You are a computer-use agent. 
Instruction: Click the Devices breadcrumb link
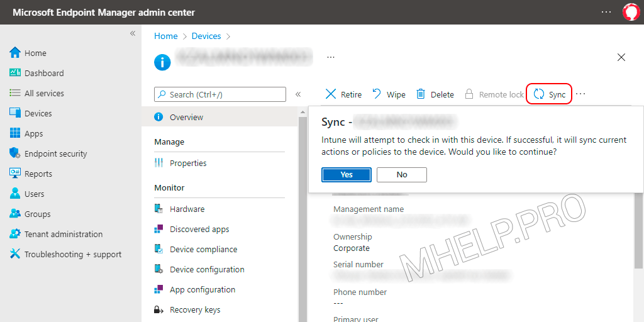pyautogui.click(x=206, y=36)
